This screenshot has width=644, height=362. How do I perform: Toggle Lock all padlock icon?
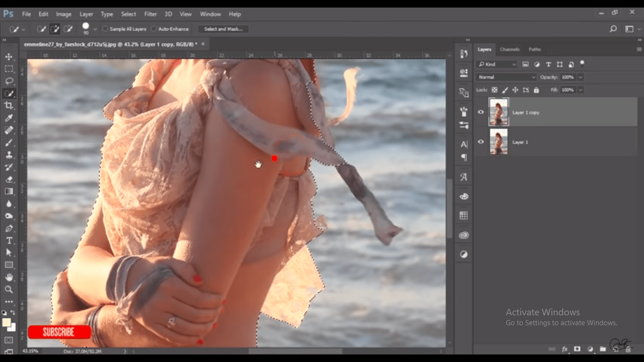click(536, 90)
